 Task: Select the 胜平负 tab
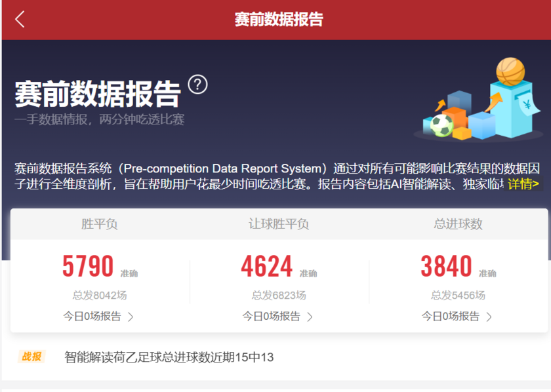coord(100,224)
